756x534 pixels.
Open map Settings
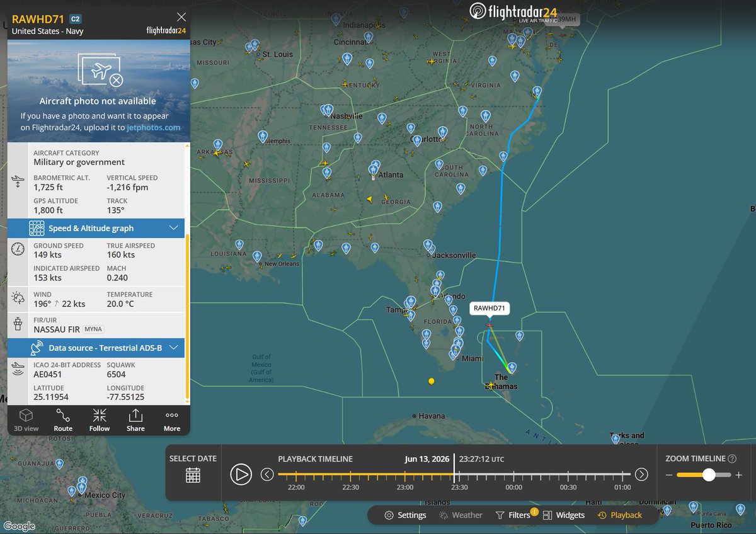coord(405,515)
